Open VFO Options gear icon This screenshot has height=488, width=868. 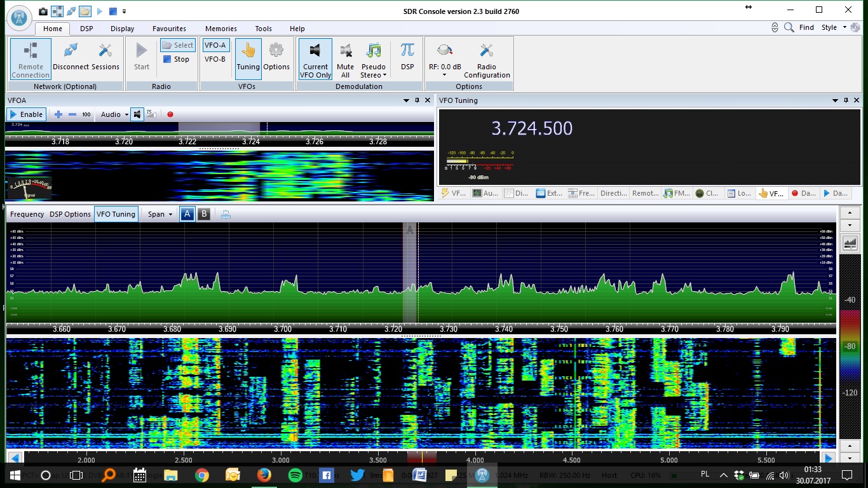[276, 50]
